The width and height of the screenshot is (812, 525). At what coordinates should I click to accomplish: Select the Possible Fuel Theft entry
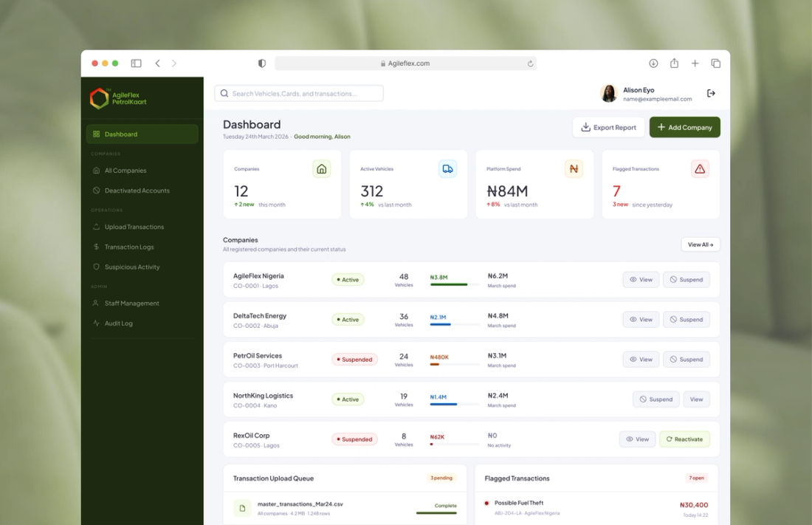(596, 508)
